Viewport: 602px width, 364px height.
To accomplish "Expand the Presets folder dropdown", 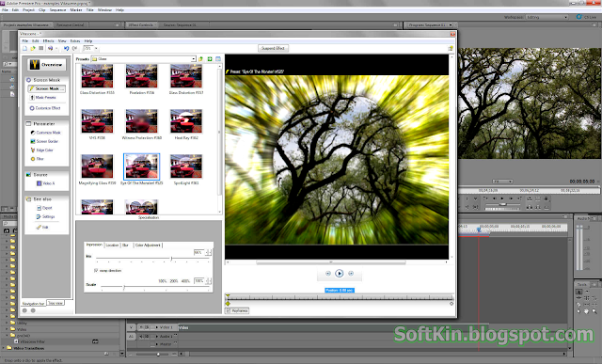I will click(193, 58).
